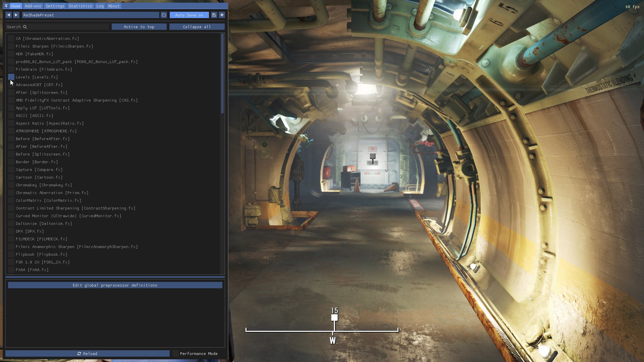Toggle the Auto Save on button
The width and height of the screenshot is (644, 362).
pyautogui.click(x=189, y=15)
